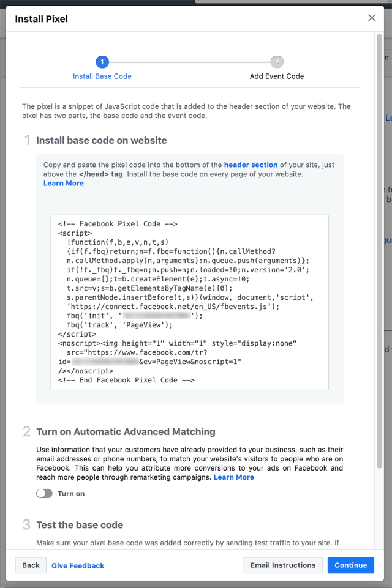The height and width of the screenshot is (588, 392).
Task: Select step 2 circle in progress indicator
Action: tap(277, 62)
